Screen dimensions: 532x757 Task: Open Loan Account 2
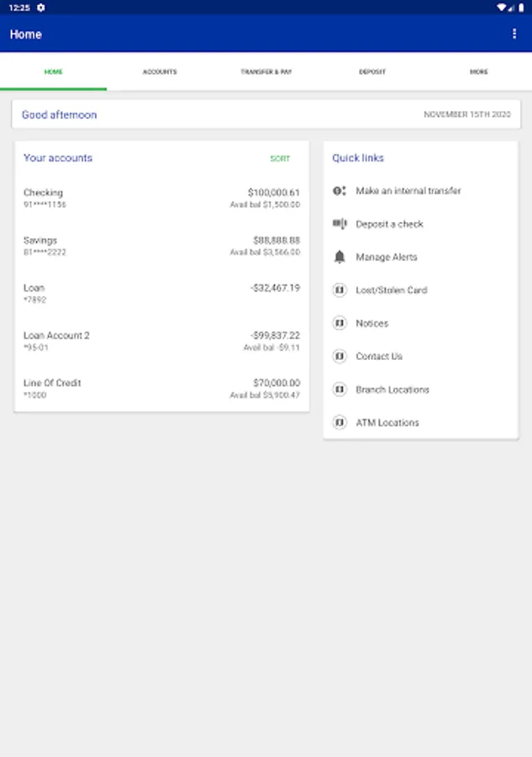tap(161, 341)
